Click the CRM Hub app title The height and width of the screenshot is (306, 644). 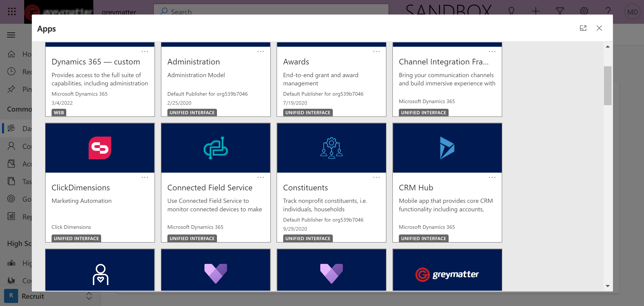pos(416,188)
